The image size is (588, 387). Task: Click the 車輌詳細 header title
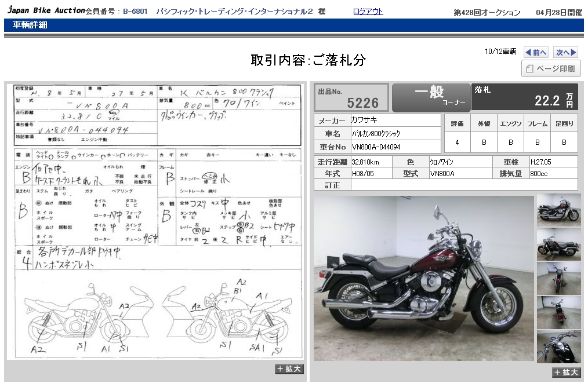[30, 25]
